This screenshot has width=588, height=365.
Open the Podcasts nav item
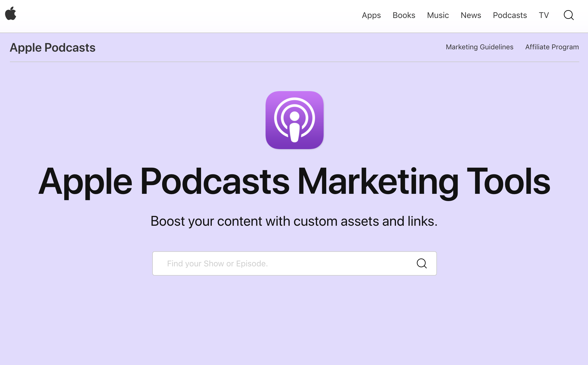tap(510, 15)
